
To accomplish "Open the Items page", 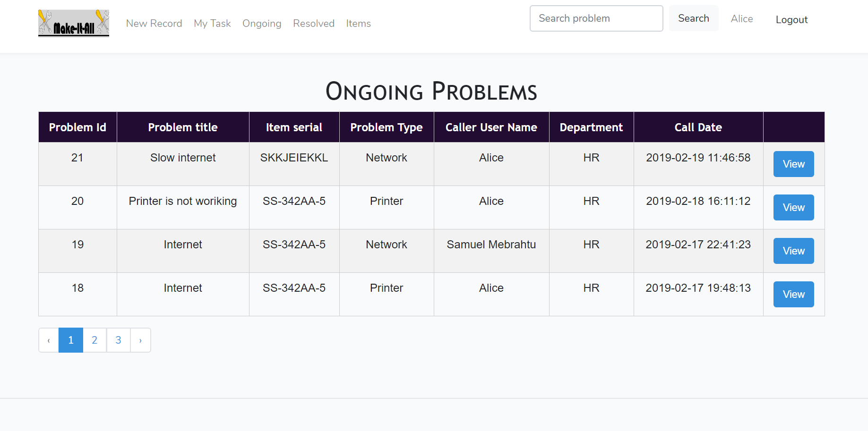I will point(358,24).
